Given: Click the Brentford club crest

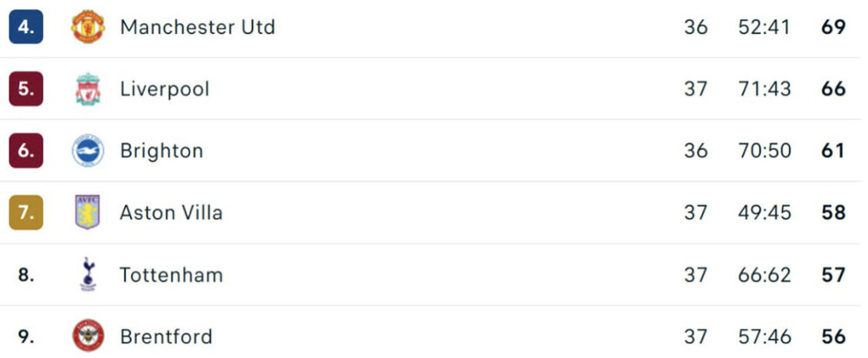Looking at the screenshot, I should tap(87, 336).
